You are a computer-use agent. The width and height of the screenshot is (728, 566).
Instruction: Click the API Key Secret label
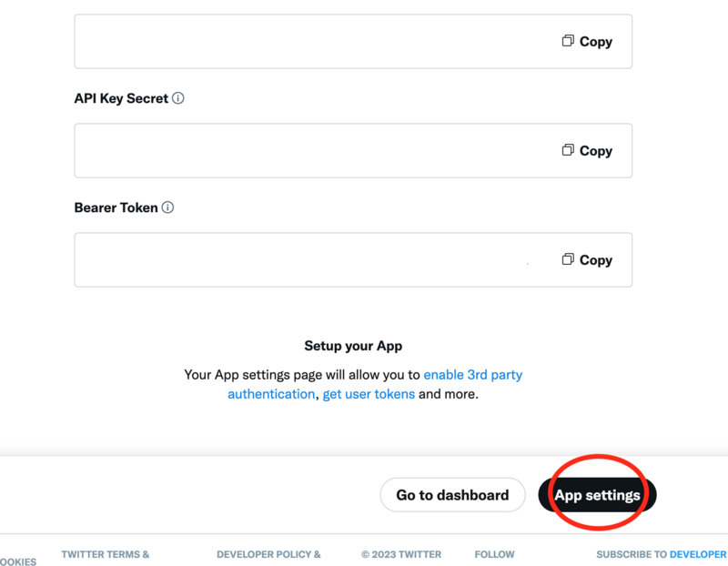[x=121, y=98]
